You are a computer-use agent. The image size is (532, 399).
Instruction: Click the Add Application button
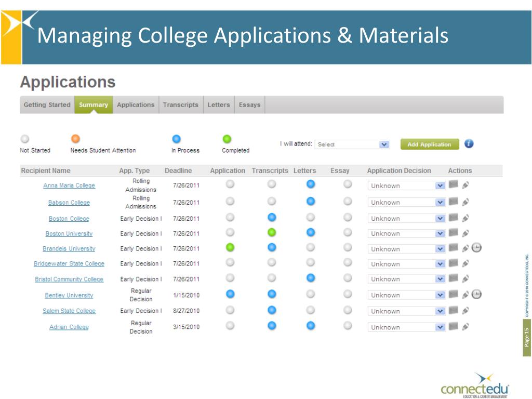[x=430, y=144]
